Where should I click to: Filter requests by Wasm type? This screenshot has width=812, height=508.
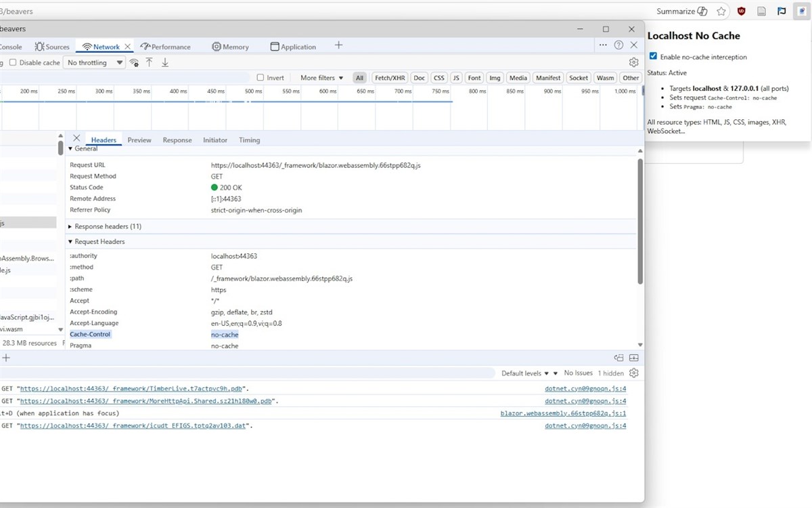[x=606, y=78]
